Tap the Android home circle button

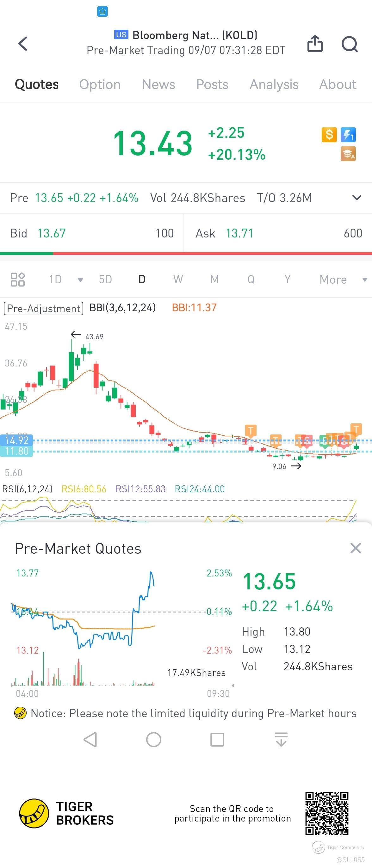(154, 740)
